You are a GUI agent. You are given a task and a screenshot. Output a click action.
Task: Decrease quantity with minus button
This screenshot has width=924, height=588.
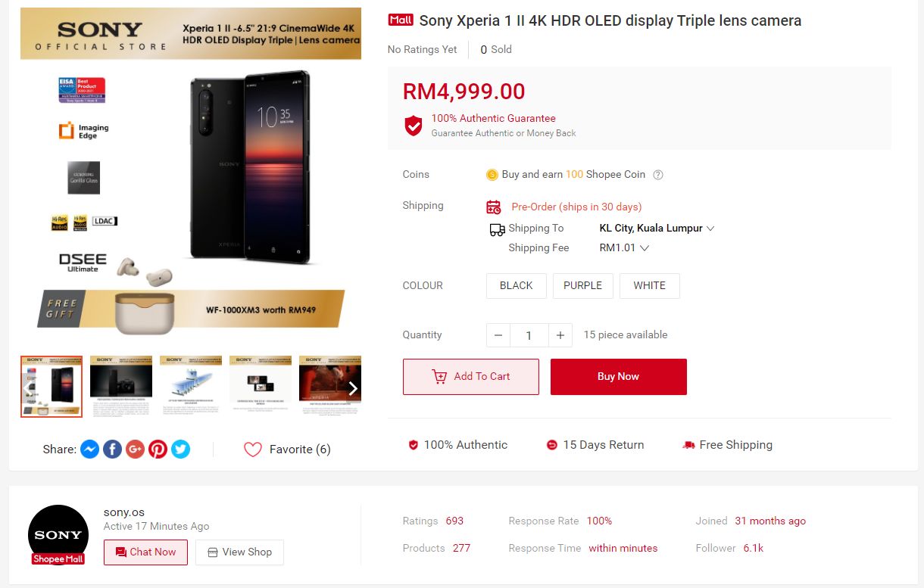(498, 335)
